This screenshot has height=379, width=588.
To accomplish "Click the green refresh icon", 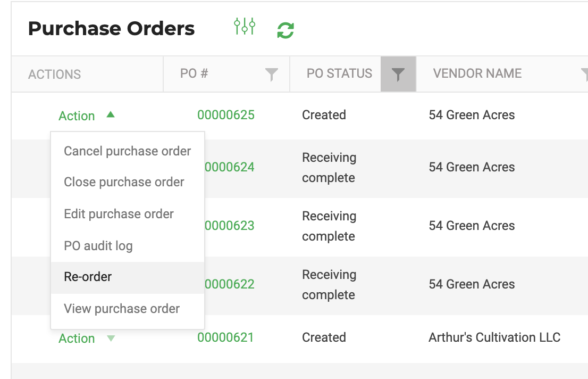I will pos(285,30).
